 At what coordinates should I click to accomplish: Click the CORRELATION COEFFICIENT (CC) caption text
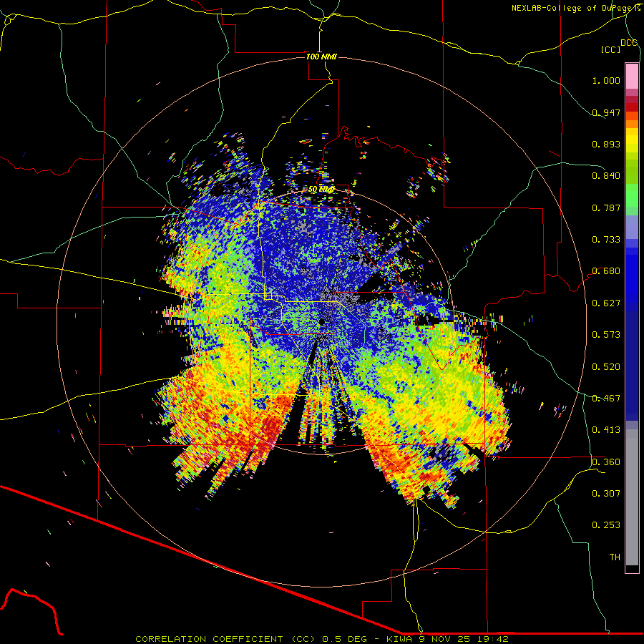(225, 639)
